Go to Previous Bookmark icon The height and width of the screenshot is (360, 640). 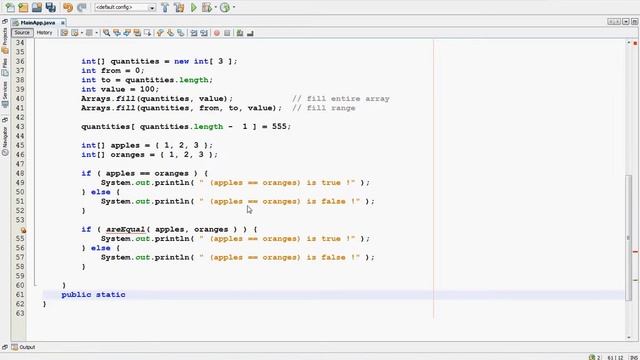[160, 33]
